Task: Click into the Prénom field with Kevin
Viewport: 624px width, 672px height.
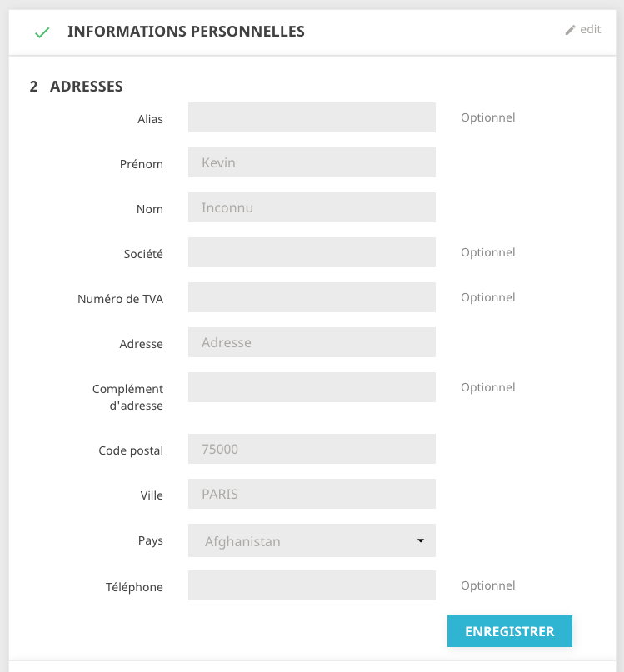Action: point(312,162)
